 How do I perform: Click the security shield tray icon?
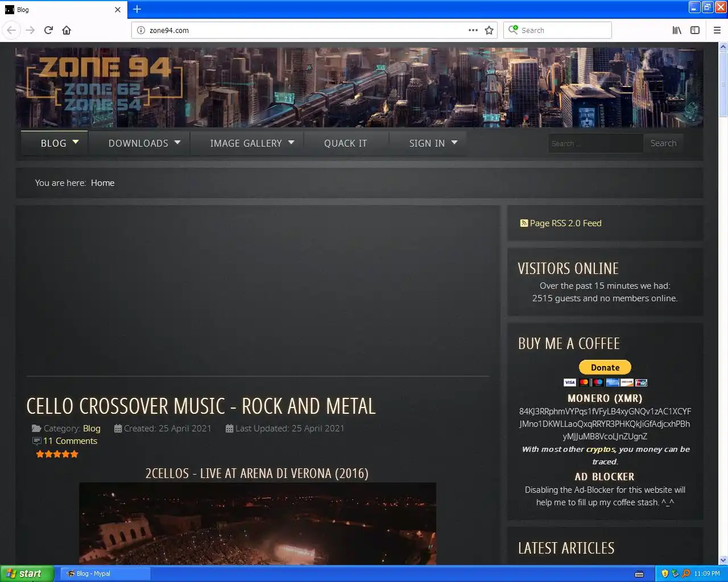[x=665, y=573]
